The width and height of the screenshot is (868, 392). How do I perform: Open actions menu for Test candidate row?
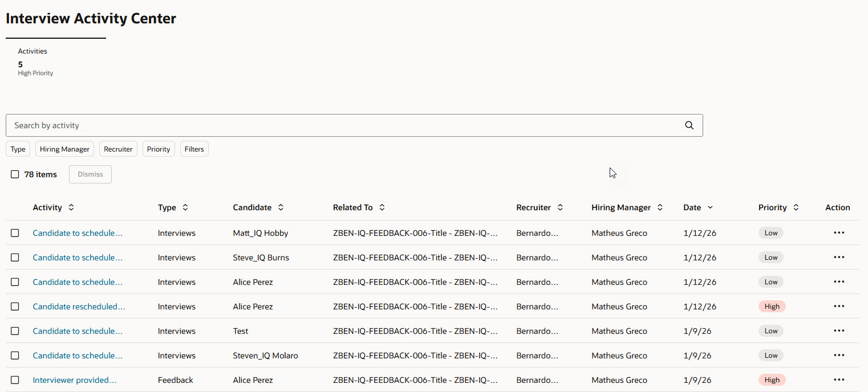(839, 331)
